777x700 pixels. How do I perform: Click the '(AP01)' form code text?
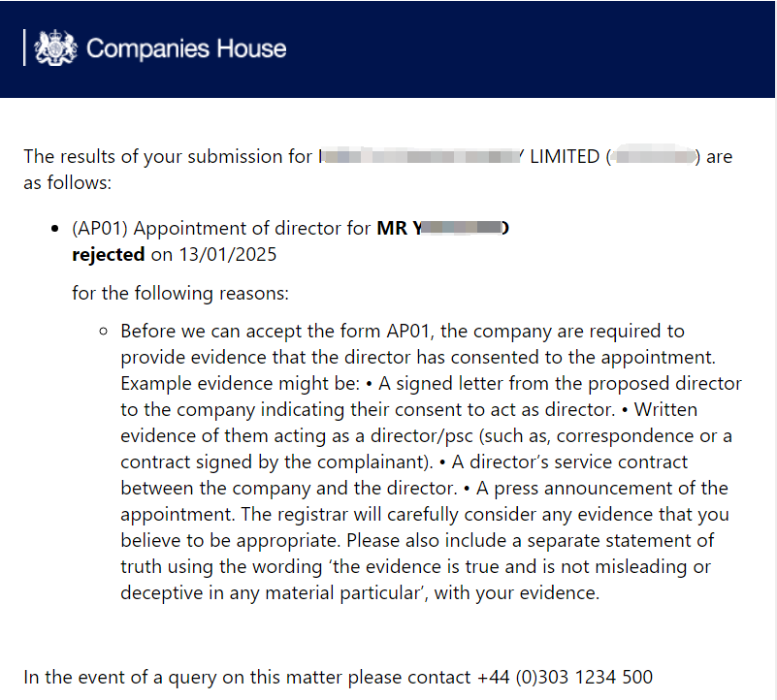(100, 229)
